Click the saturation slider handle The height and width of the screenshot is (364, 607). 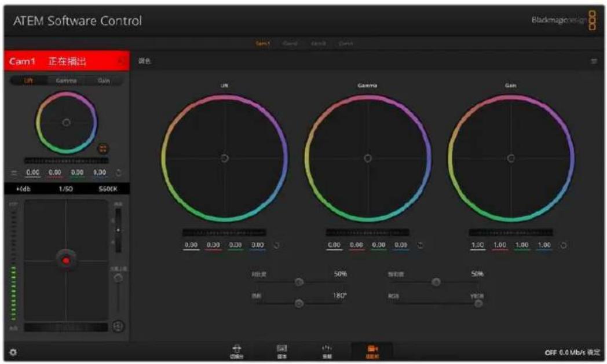(436, 282)
